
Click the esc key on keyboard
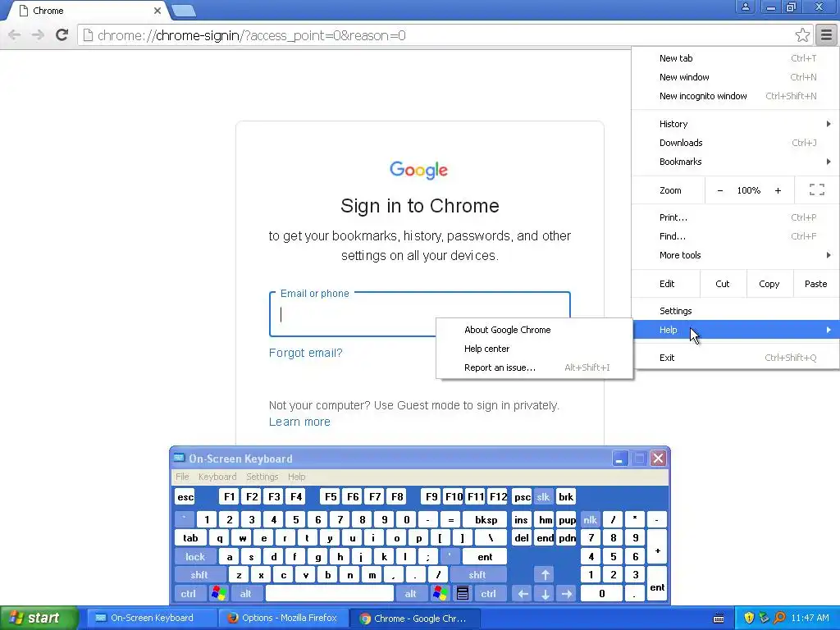pyautogui.click(x=185, y=496)
